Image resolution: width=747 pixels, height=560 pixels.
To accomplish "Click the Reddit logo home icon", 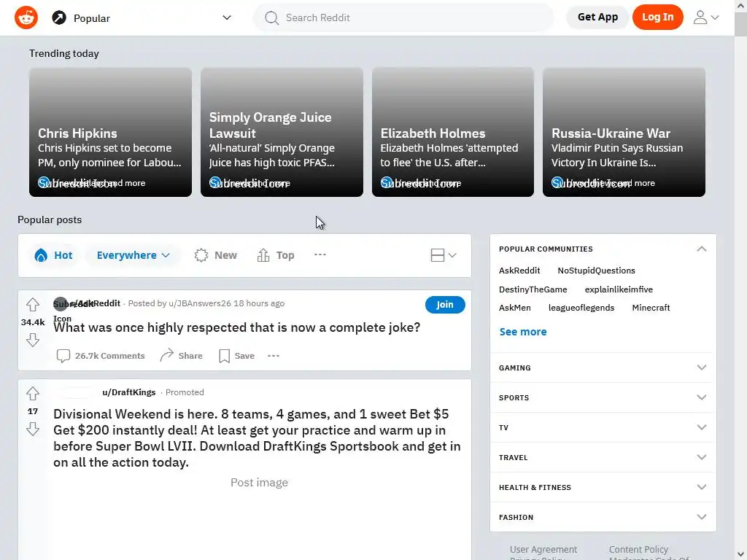I will point(26,17).
